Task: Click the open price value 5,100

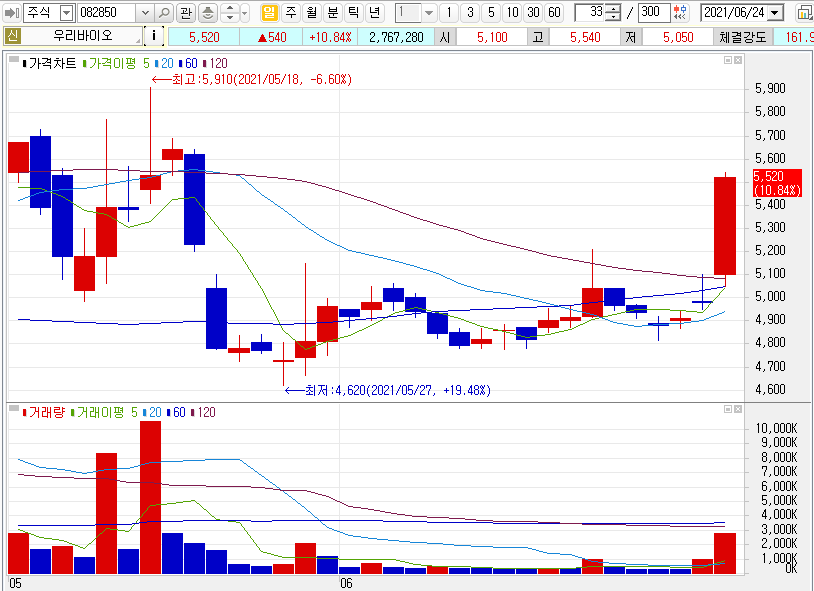Action: [492, 37]
